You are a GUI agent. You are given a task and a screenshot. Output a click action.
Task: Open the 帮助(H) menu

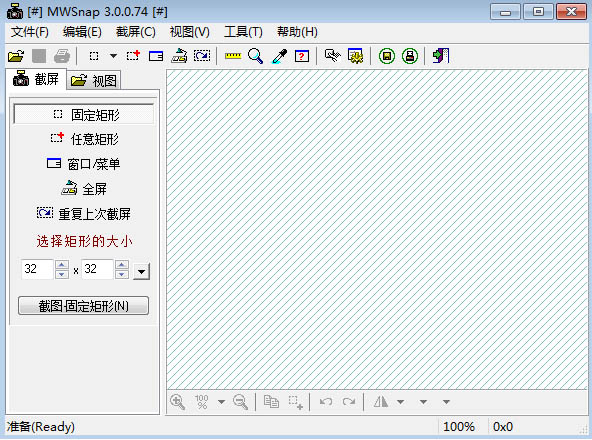click(297, 32)
